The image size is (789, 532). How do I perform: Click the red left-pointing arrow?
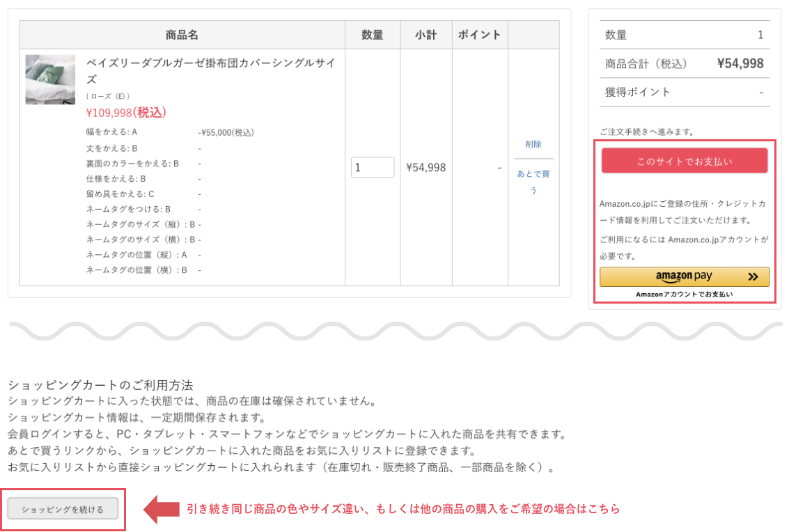point(161,509)
